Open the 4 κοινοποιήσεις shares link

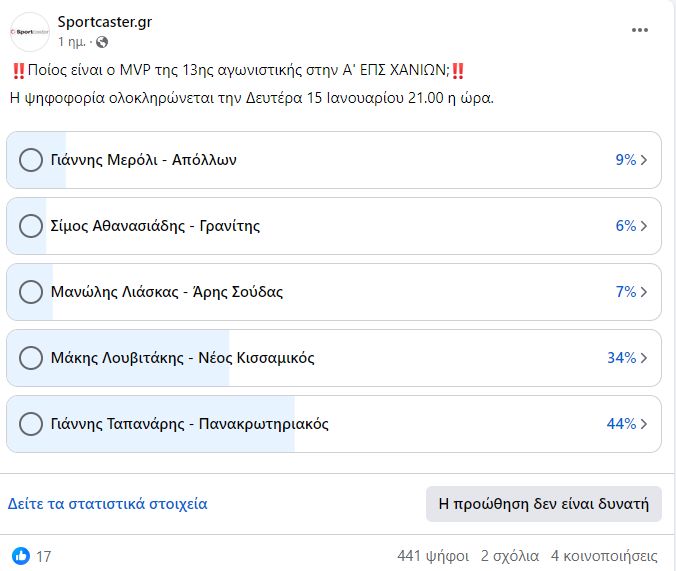tap(604, 556)
